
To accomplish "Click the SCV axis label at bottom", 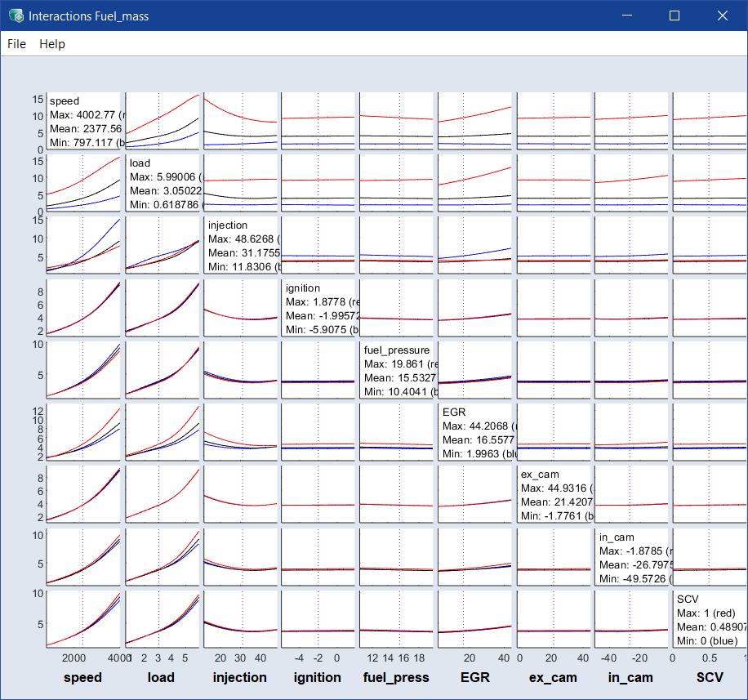I will coord(710,677).
